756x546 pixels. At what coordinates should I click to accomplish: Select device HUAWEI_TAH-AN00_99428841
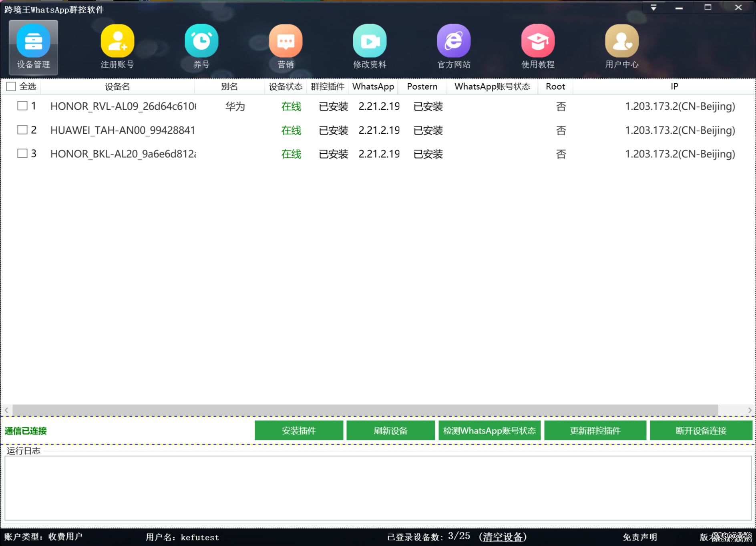pos(123,130)
